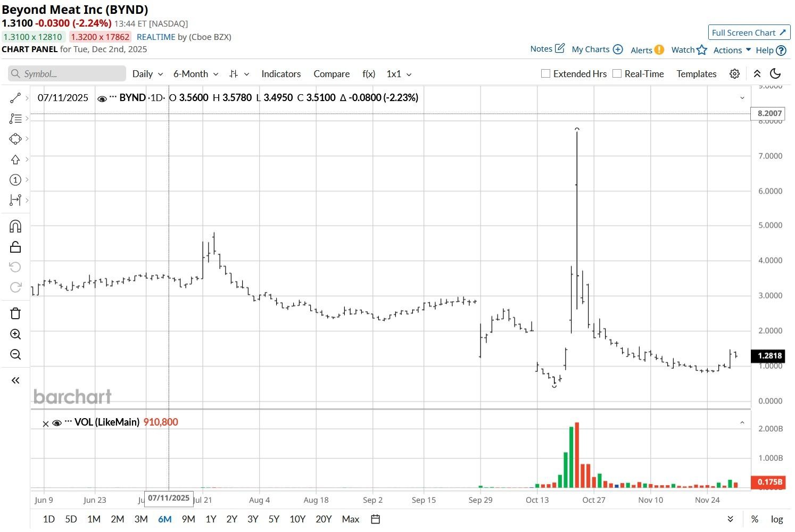
Task: Delete drawings with the trash icon
Action: pyautogui.click(x=15, y=313)
